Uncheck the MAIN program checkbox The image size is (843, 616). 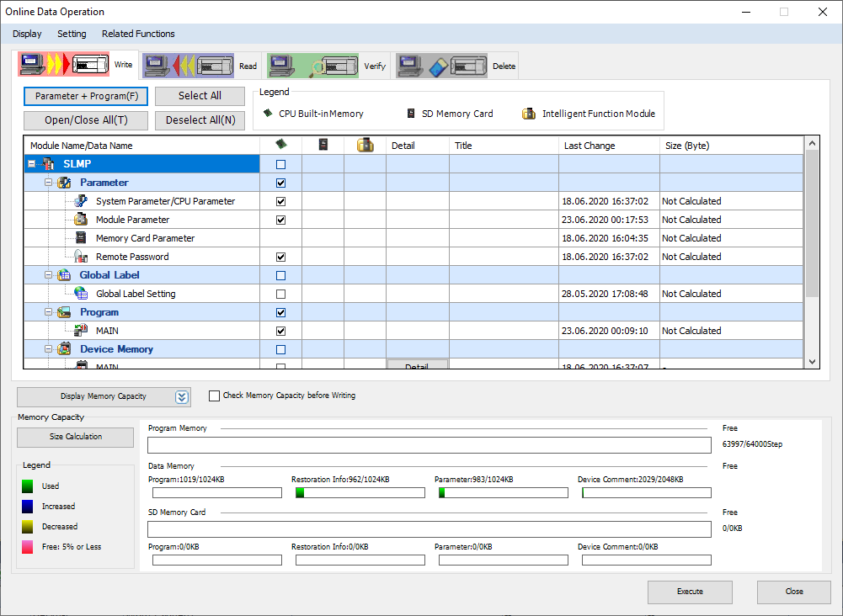click(x=280, y=331)
